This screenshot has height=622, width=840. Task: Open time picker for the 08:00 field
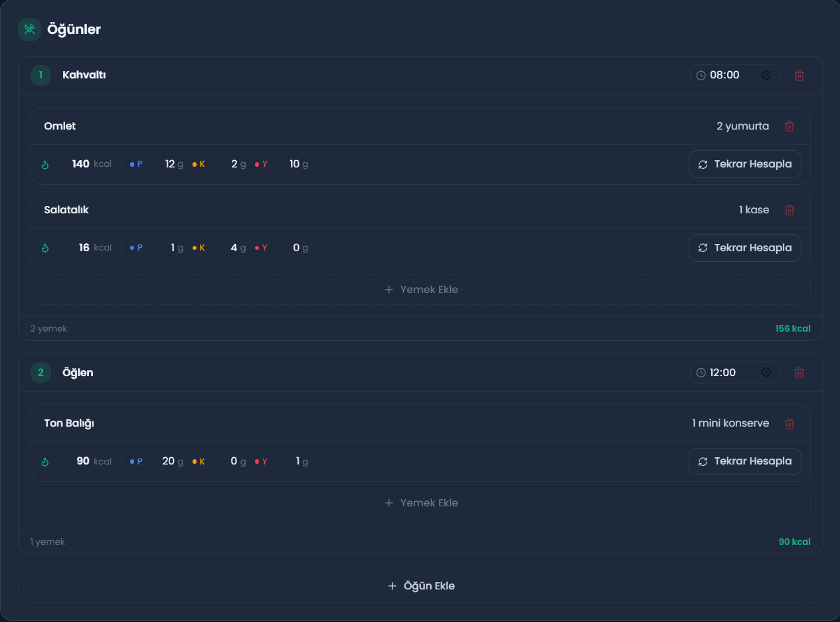[766, 76]
